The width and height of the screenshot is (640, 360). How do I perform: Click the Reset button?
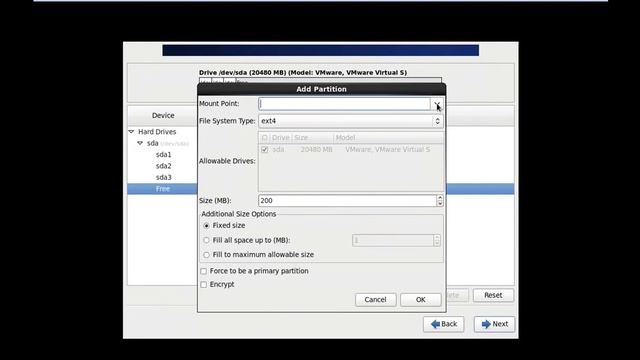pos(493,295)
